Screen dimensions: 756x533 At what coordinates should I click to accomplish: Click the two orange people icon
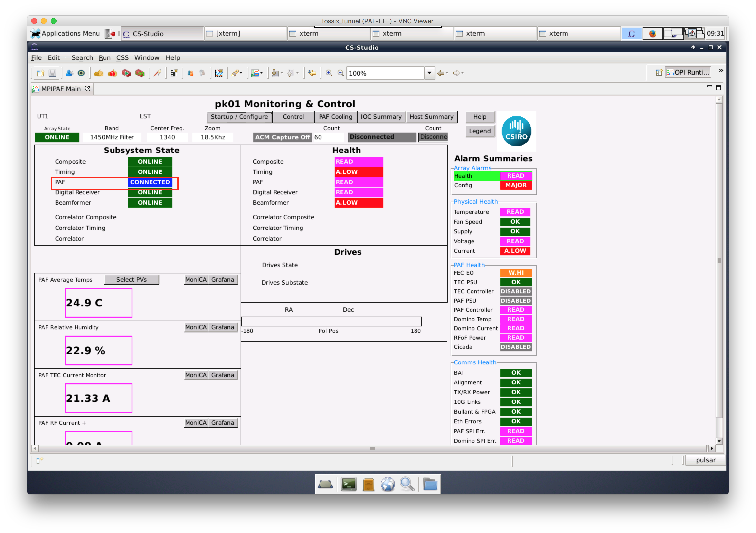click(190, 73)
